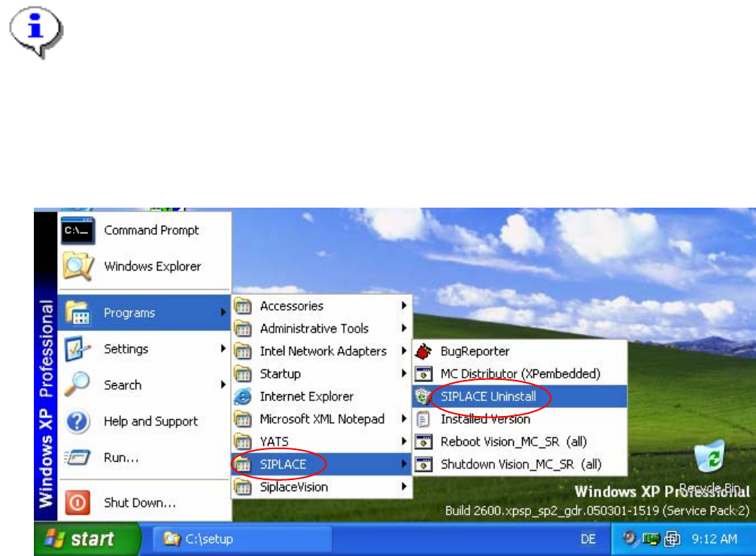Click the Intel Network Adapters folder icon

point(243,351)
